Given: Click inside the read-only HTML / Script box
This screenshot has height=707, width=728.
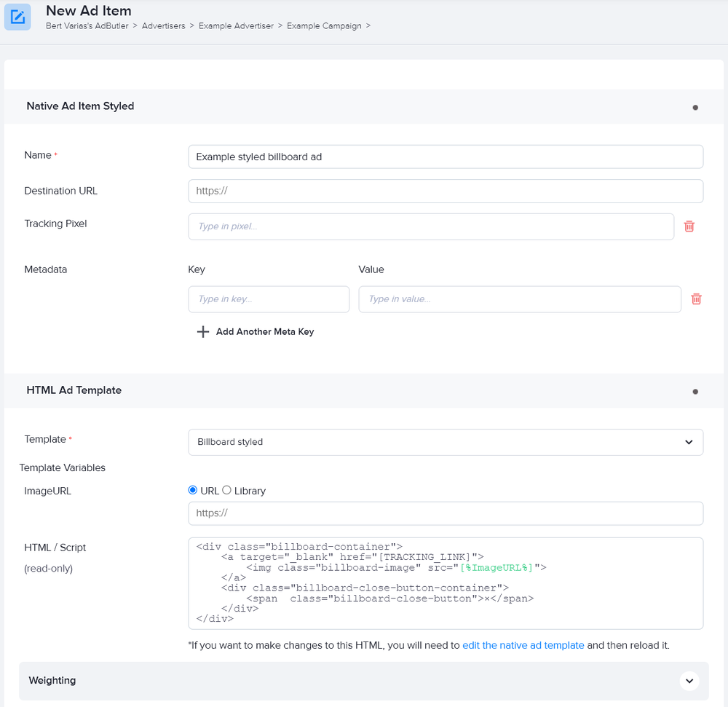Looking at the screenshot, I should click(x=446, y=583).
